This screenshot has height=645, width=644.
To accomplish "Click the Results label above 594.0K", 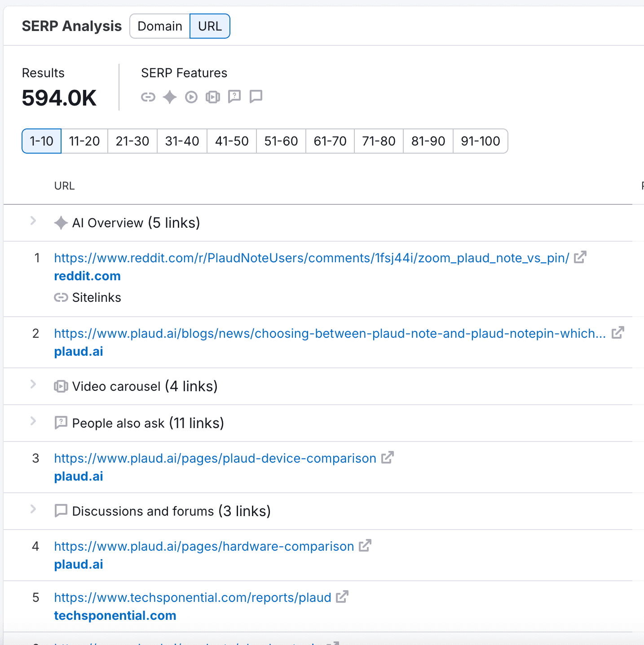I will point(43,73).
